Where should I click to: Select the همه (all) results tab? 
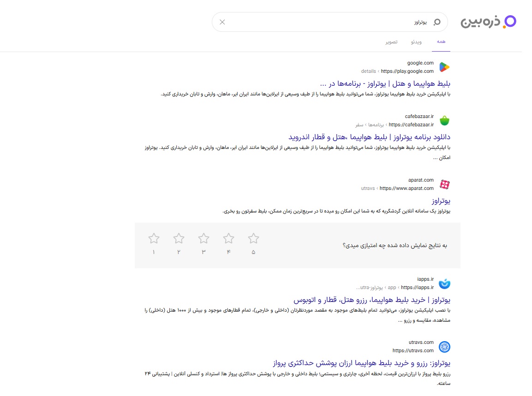coord(441,42)
